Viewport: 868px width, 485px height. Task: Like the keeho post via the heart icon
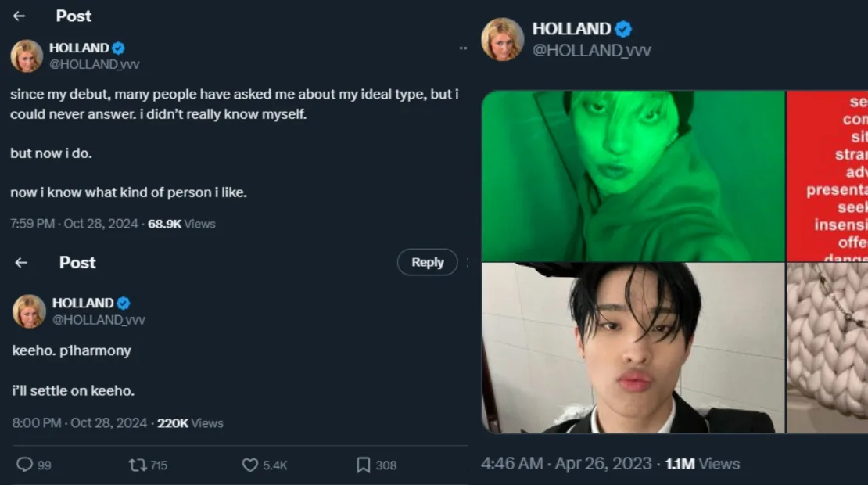tap(250, 465)
